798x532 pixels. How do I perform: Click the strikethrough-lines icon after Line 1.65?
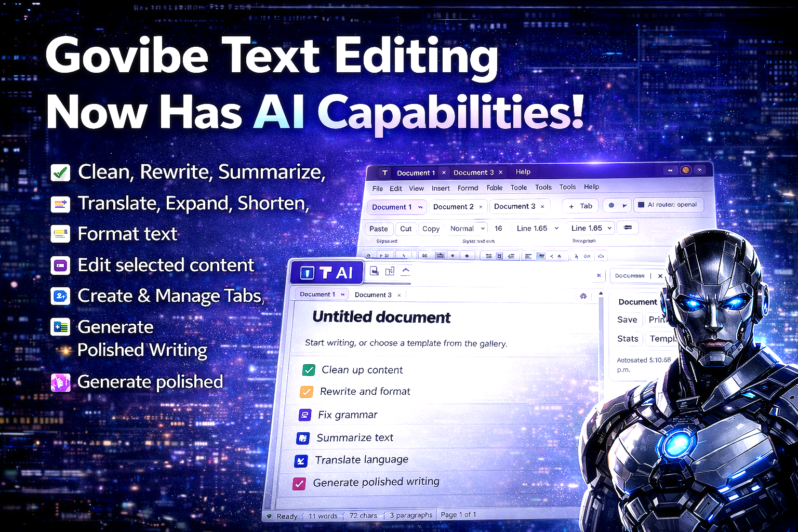pos(628,228)
